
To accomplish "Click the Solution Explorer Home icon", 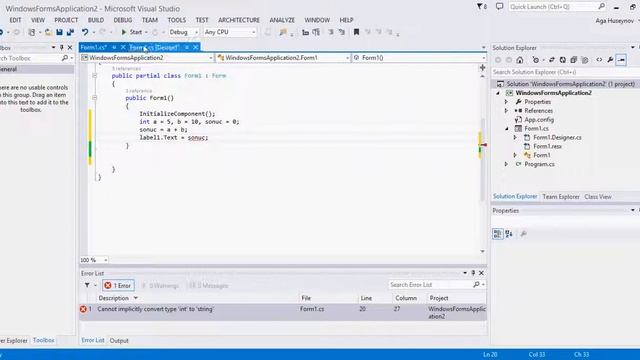I will 520,60.
